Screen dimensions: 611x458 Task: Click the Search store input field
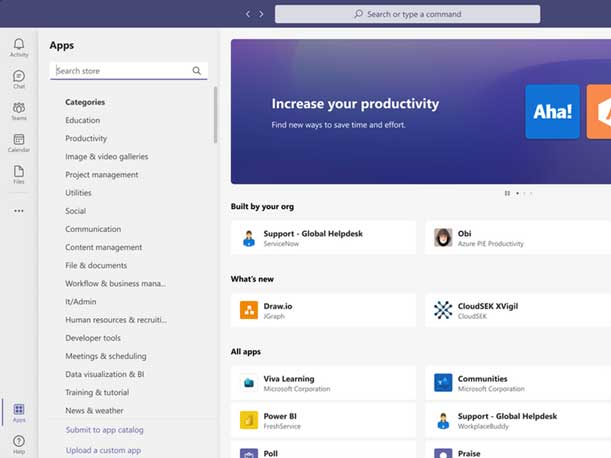point(120,71)
